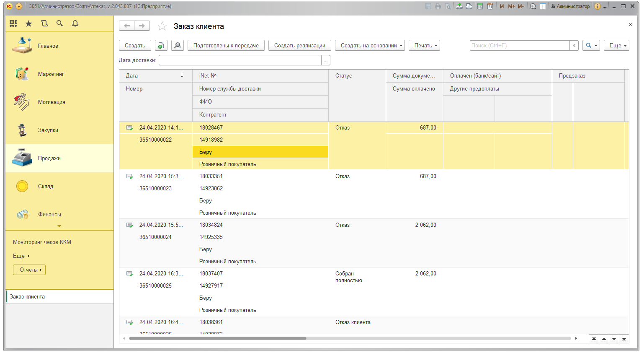The height and width of the screenshot is (353, 644).
Task: Click Подготовлены к передаче button
Action: 226,46
